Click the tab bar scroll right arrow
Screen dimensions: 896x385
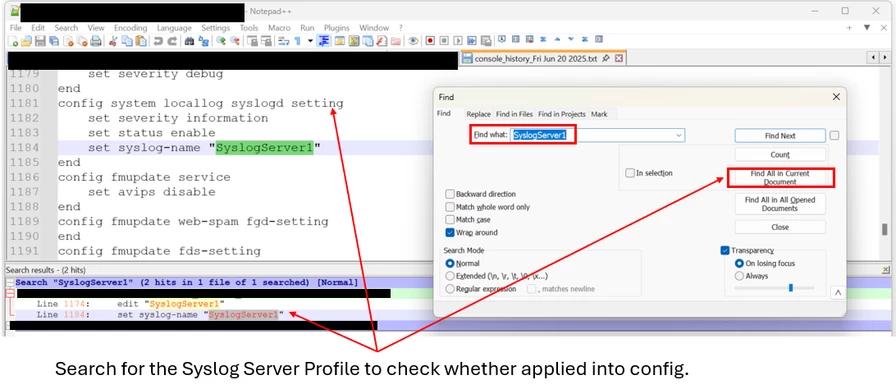point(886,58)
